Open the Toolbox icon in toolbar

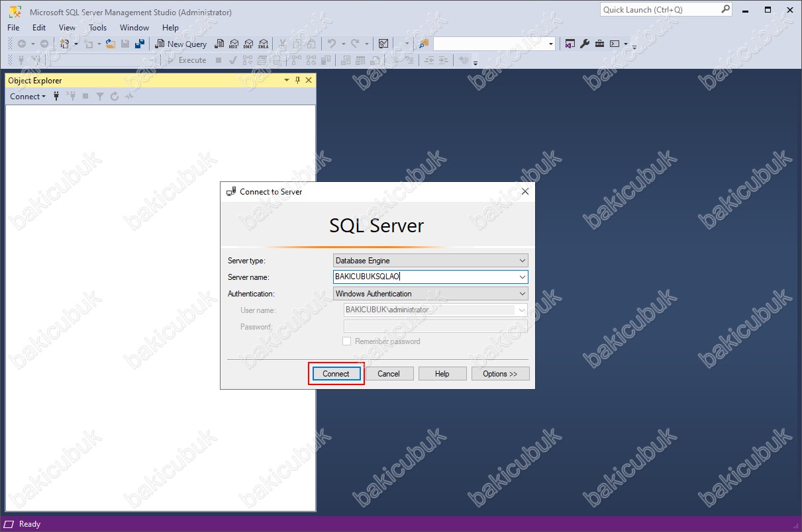(x=600, y=44)
